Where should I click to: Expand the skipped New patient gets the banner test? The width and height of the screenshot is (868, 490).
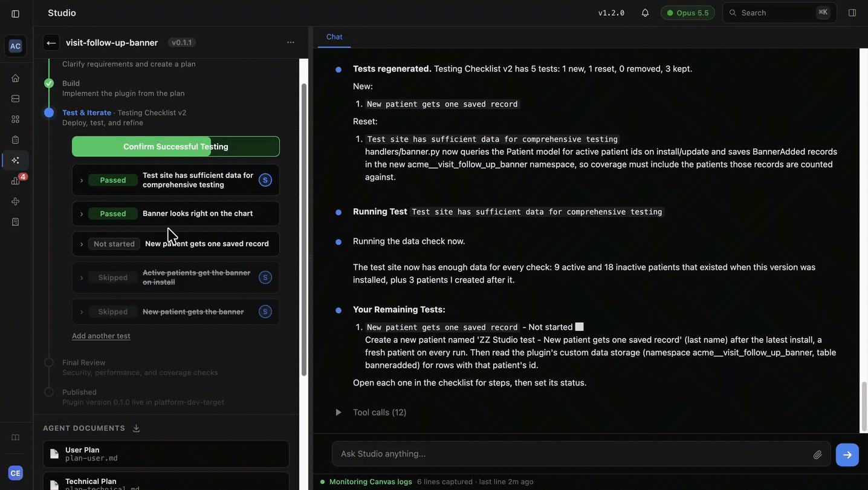coord(82,312)
